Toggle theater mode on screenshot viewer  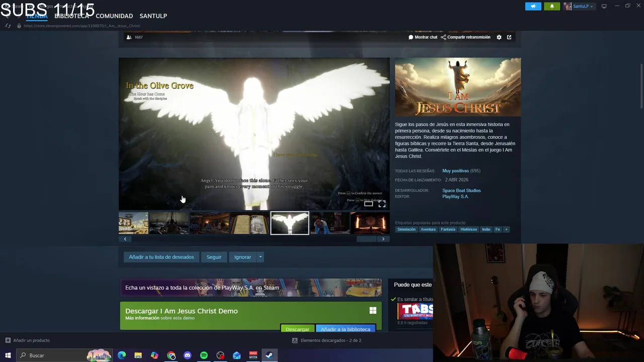368,204
